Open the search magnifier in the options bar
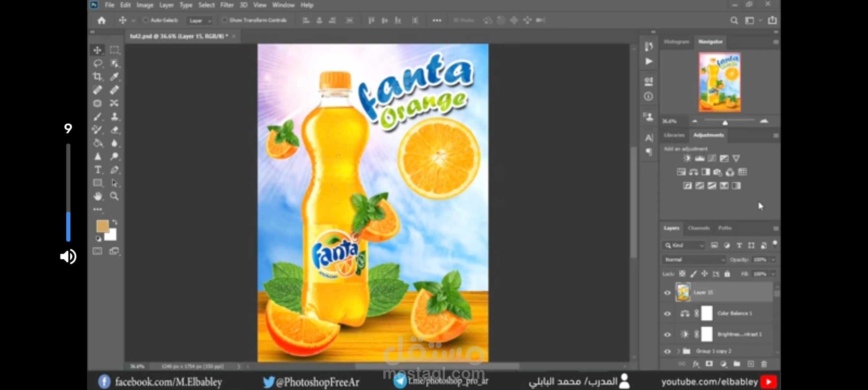The width and height of the screenshot is (868, 390). coord(734,20)
